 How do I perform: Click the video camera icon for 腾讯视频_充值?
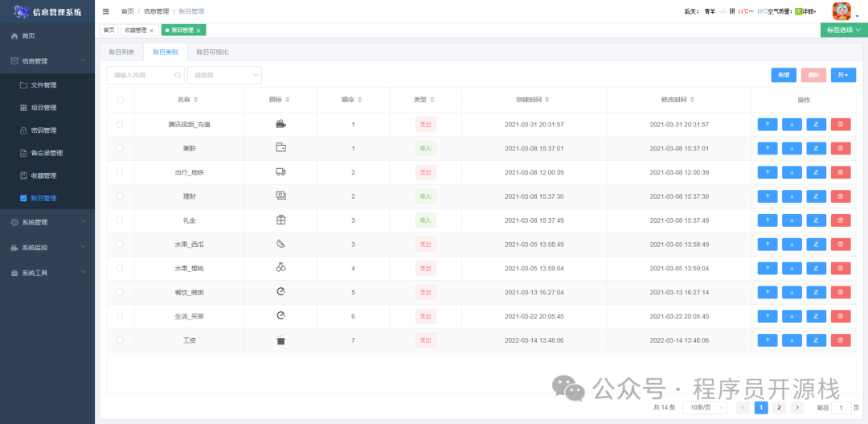coord(280,124)
